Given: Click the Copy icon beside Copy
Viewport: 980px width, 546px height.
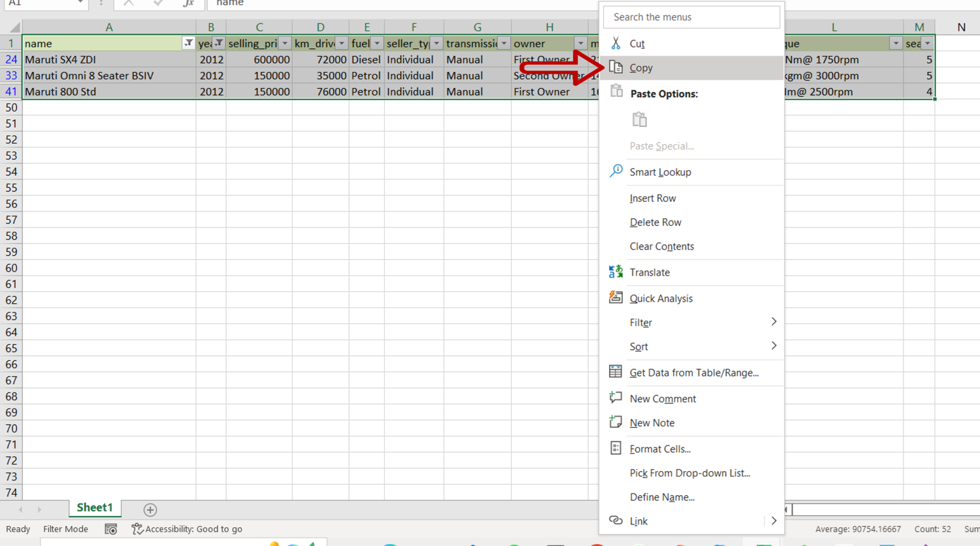Looking at the screenshot, I should point(616,67).
